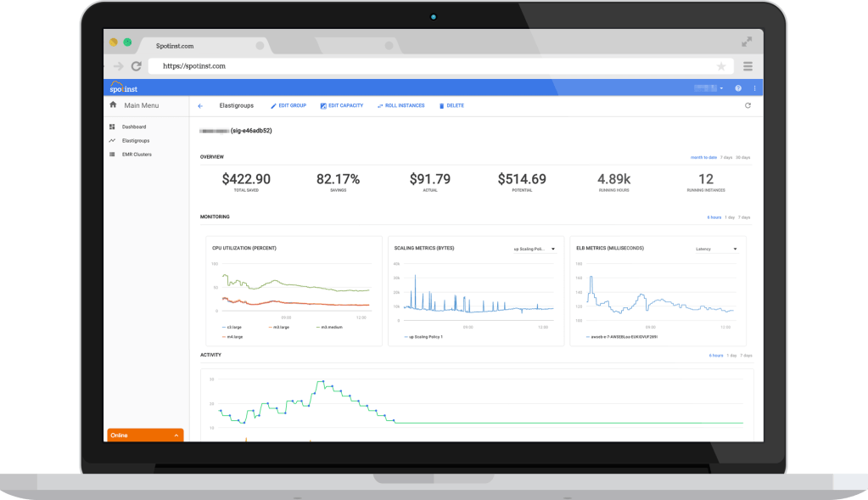Click the Roll Instances button

coord(400,106)
